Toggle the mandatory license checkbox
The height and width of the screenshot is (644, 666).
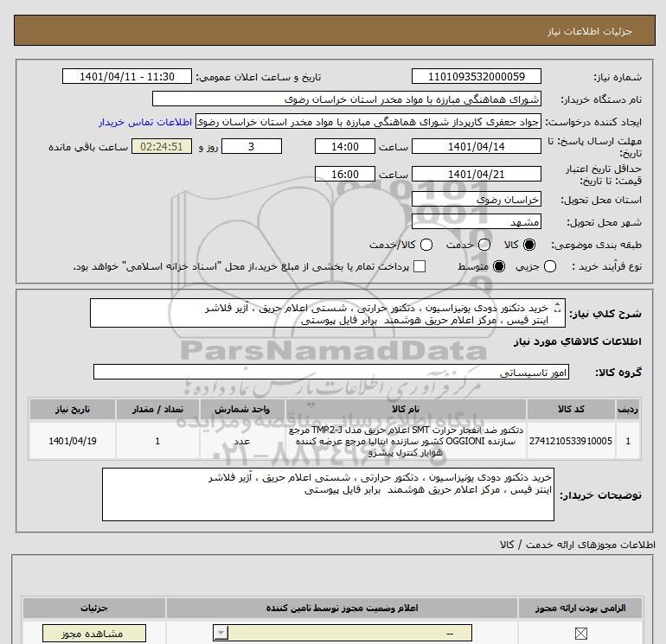(580, 634)
